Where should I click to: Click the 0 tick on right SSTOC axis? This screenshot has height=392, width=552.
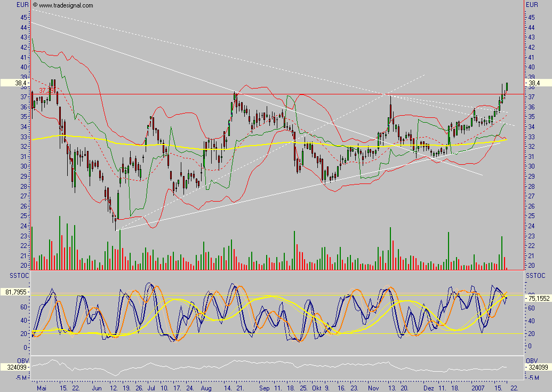click(530, 346)
